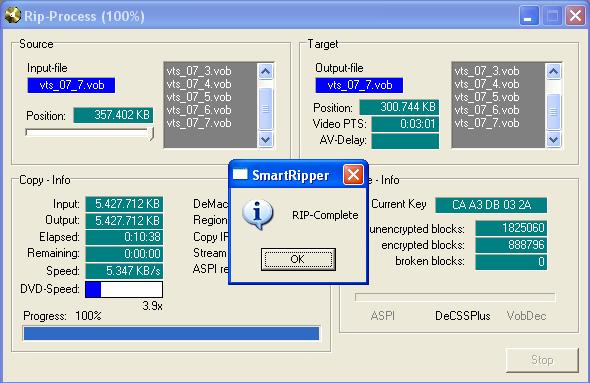Select vts_07_3.vob in the Source list
The height and width of the screenshot is (383, 590).
coord(199,71)
